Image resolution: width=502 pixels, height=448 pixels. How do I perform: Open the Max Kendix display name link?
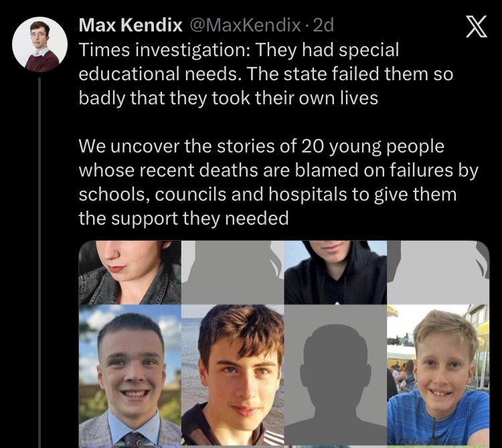[x=131, y=25]
